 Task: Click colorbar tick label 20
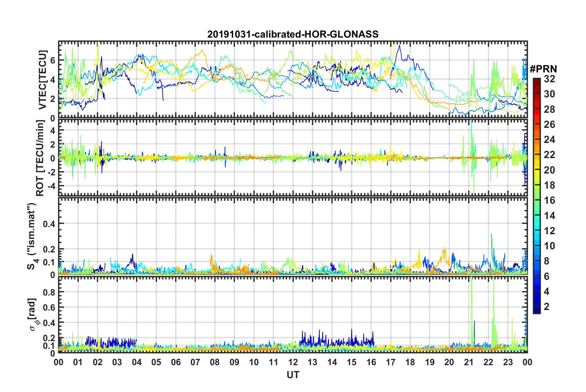coord(549,170)
